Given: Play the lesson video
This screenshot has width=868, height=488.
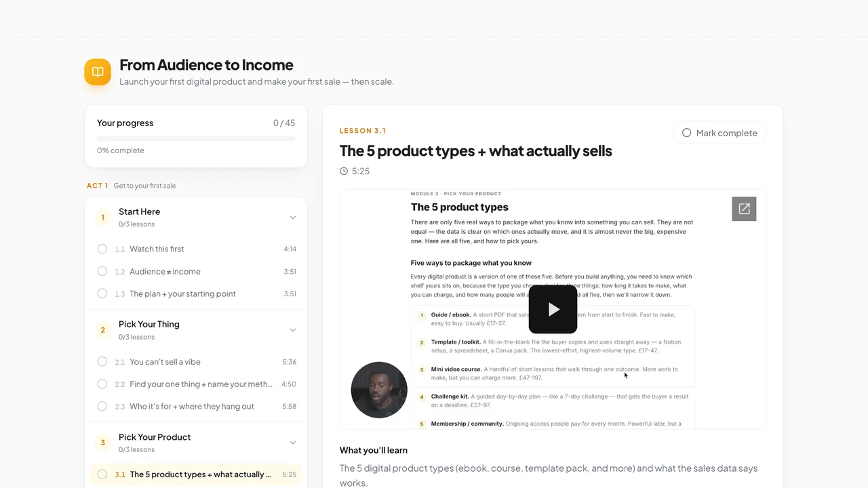Looking at the screenshot, I should click(x=553, y=309).
